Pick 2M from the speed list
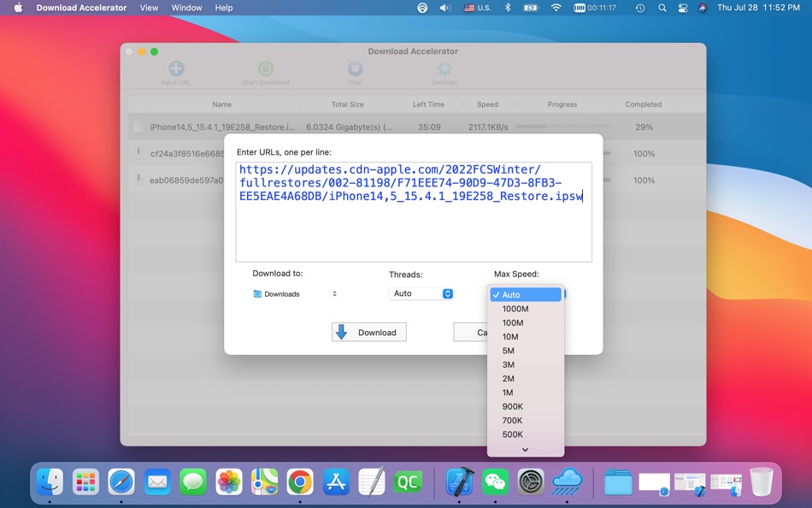This screenshot has height=508, width=812. 526,378
